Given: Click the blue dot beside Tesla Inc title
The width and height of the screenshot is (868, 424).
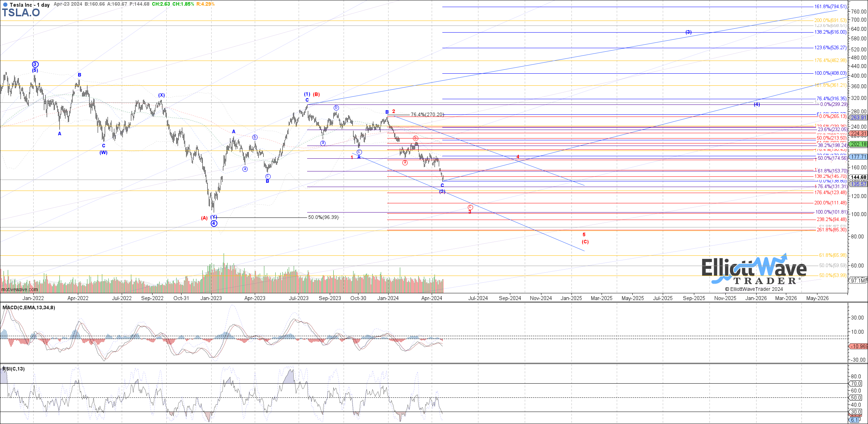Looking at the screenshot, I should (5, 5).
